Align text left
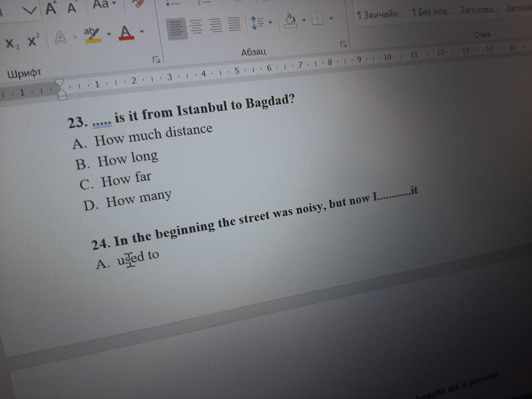 [176, 28]
